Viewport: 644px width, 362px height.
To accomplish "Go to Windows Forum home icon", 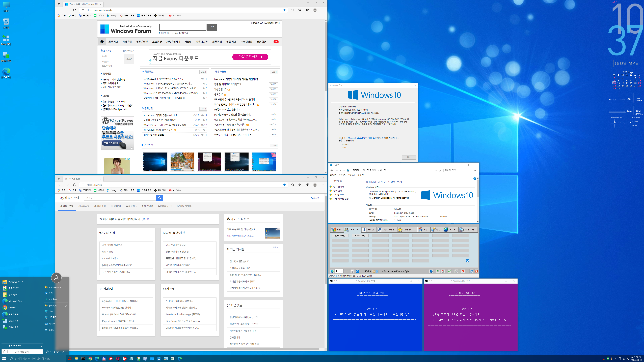I will 102,41.
